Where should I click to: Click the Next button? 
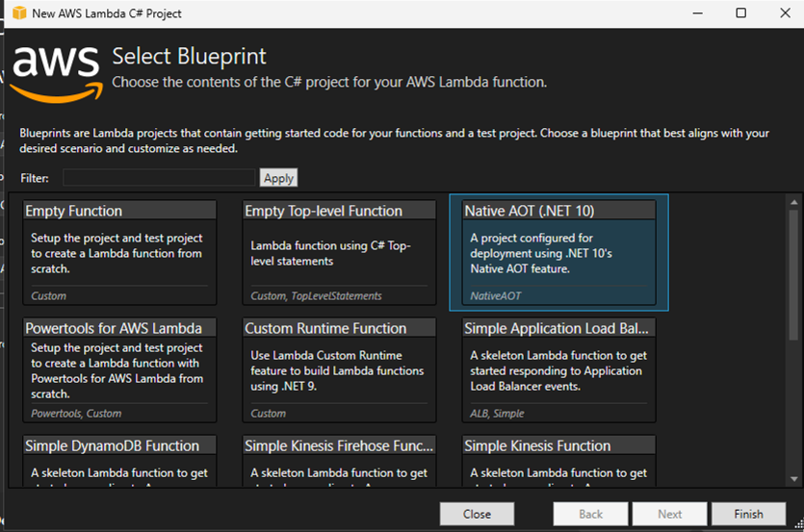(x=669, y=514)
